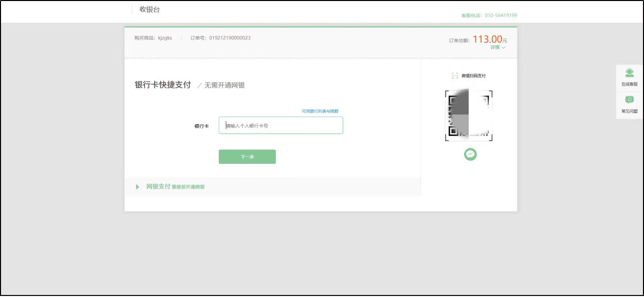
Task: Click the 银行卡 label beside the input
Action: click(x=201, y=126)
